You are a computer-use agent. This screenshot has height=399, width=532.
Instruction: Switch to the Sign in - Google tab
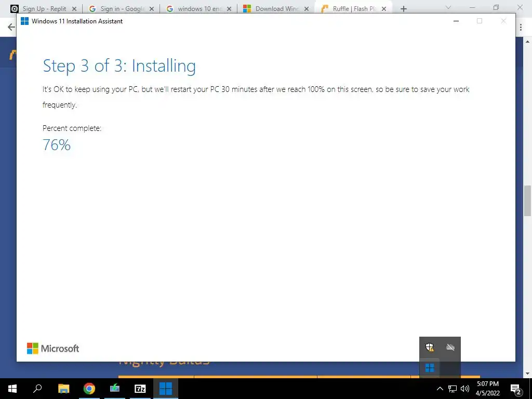(121, 9)
